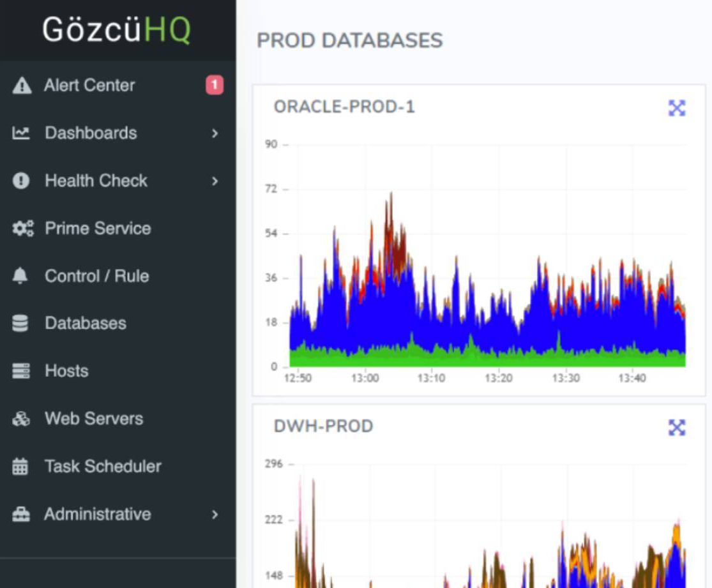Click the GözcüHQ logo
This screenshot has height=588, width=712.
click(117, 30)
